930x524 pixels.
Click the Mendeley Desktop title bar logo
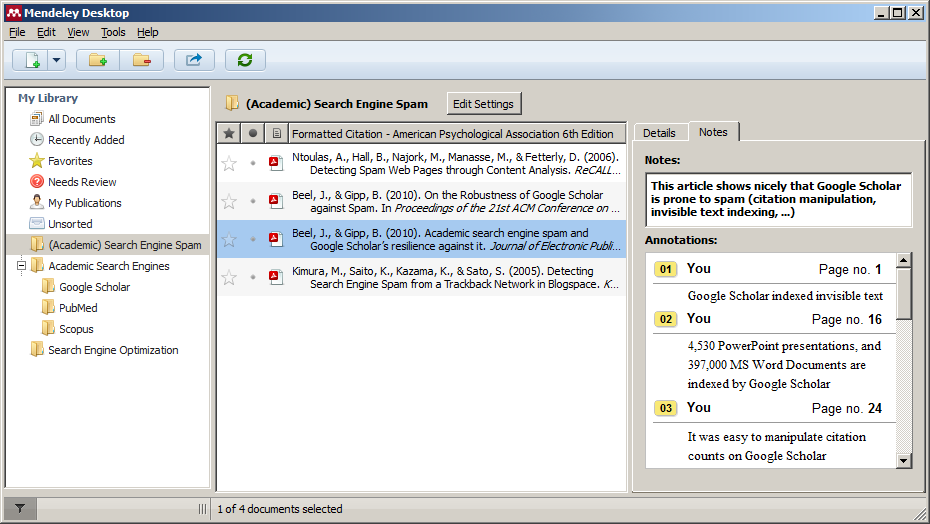[x=14, y=12]
